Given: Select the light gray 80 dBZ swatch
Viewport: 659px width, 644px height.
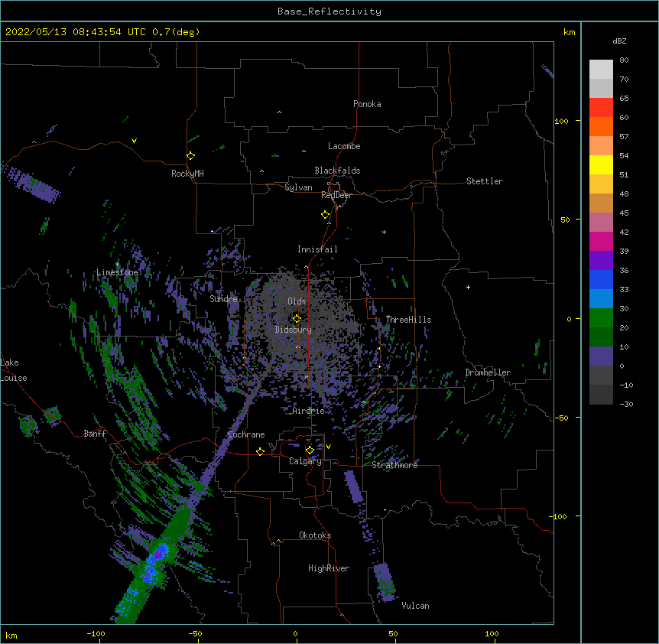Looking at the screenshot, I should [601, 70].
